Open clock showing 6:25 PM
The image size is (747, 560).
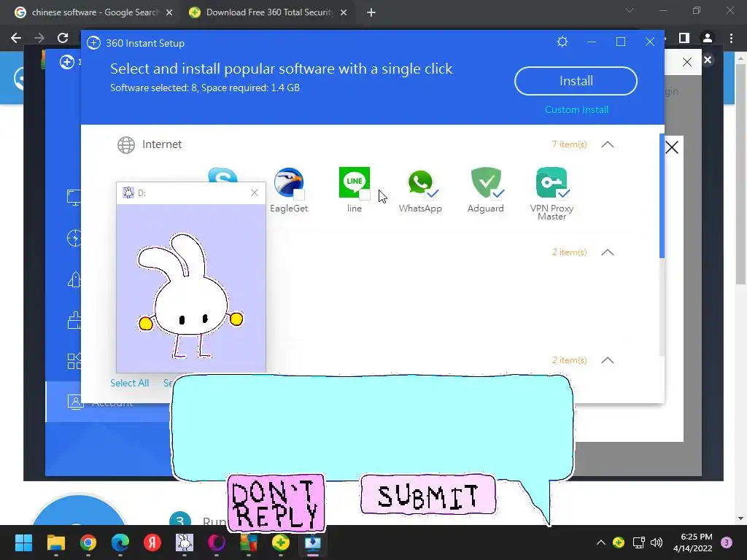click(x=693, y=542)
